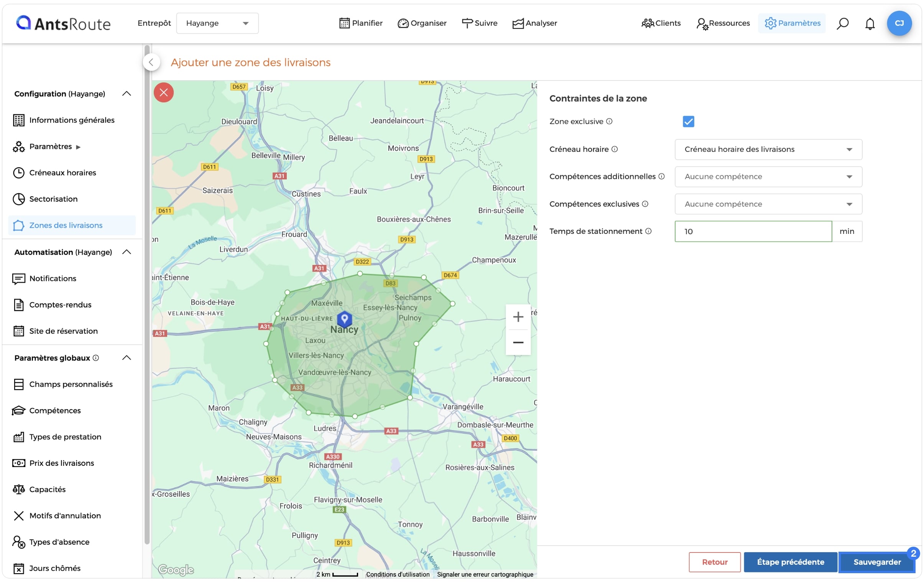Focus the Temps de stationnement input field
Screen dimensions: 924x582
click(x=754, y=232)
